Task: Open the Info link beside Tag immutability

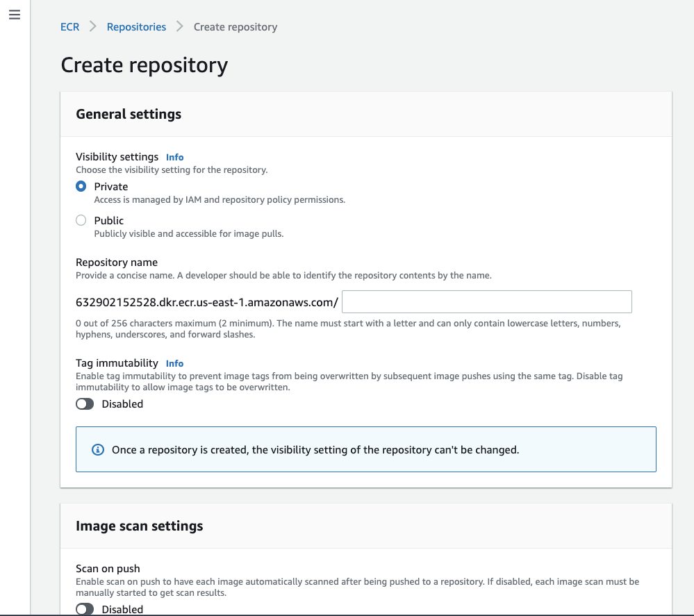Action: (x=174, y=363)
